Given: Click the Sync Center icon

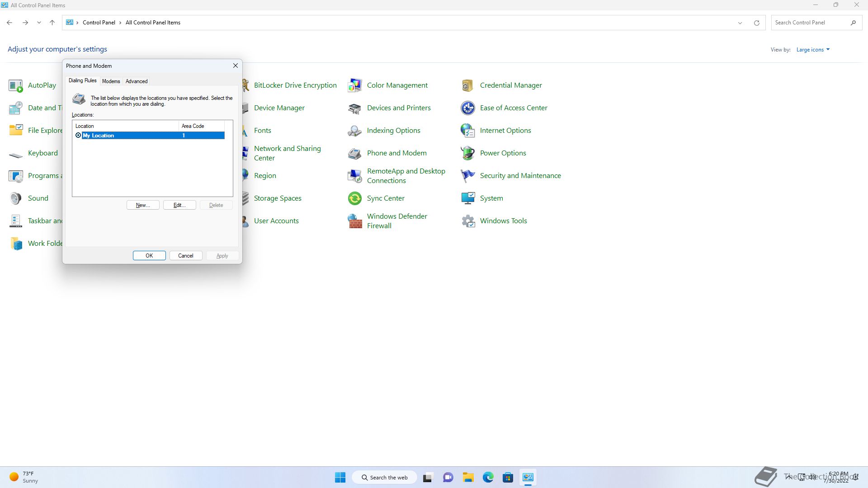Looking at the screenshot, I should (x=355, y=198).
